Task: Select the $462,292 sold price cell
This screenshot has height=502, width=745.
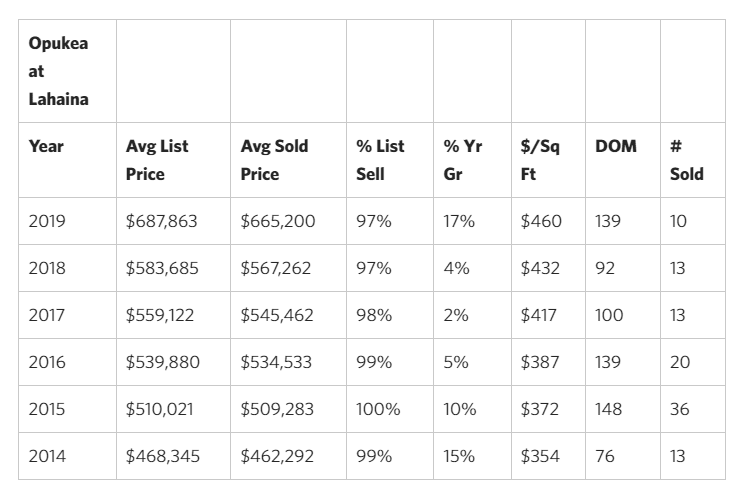Action: 277,456
